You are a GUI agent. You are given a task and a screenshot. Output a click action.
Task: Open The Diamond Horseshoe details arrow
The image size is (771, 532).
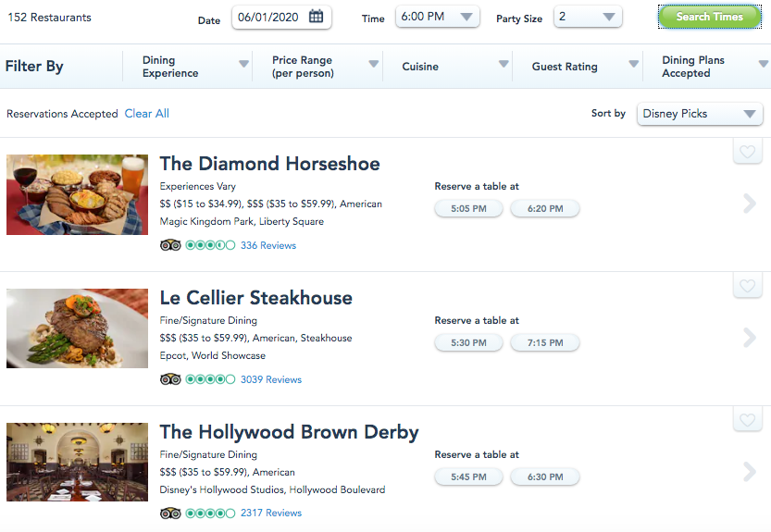click(750, 204)
